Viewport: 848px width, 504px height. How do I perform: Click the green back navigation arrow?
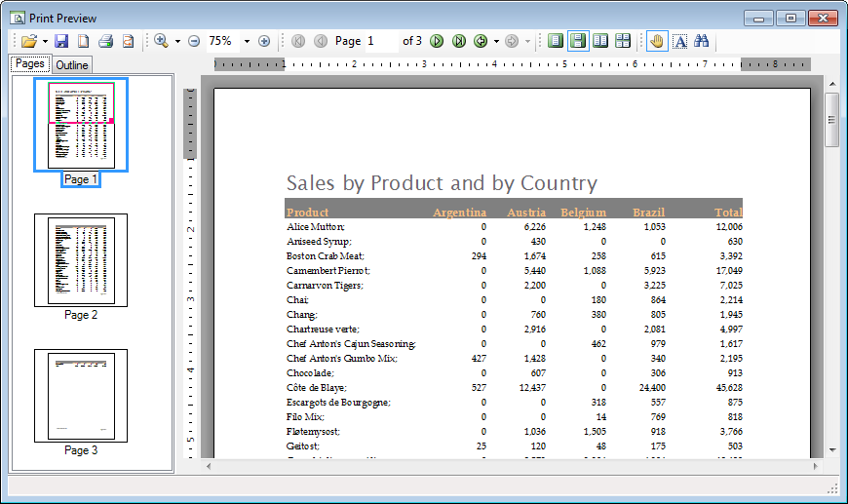click(481, 41)
